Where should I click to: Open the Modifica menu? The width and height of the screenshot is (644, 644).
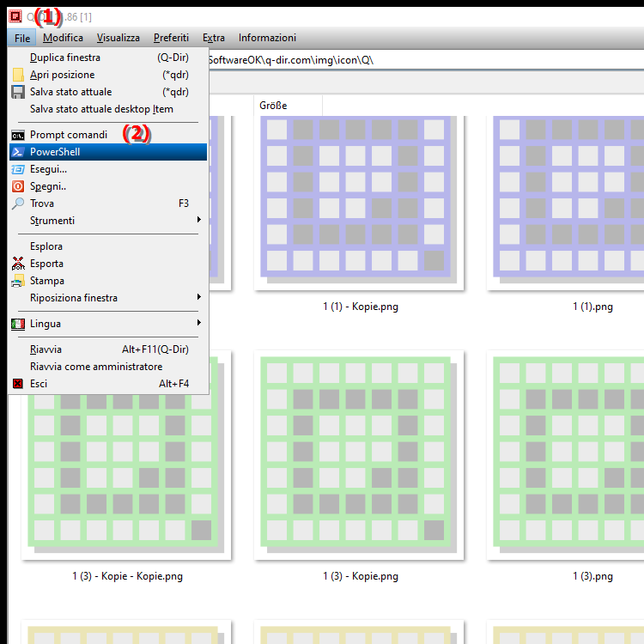[63, 38]
